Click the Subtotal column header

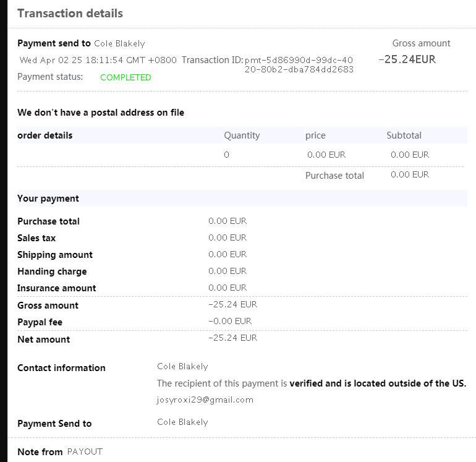404,135
